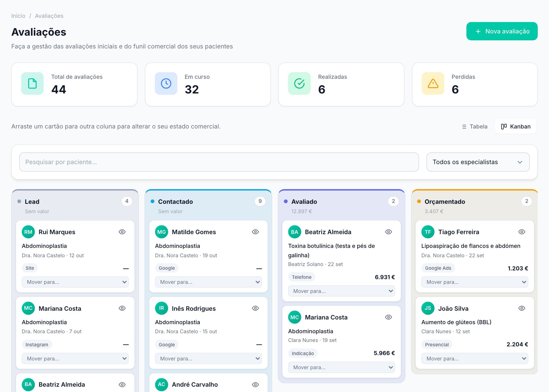The width and height of the screenshot is (549, 392).
Task: Open Inês Rodrigues's eye icon
Action: 256,308
